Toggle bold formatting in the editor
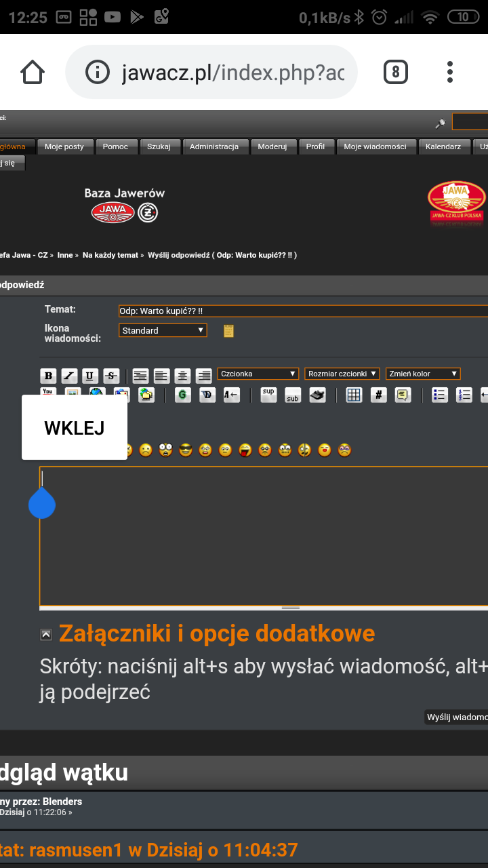Image resolution: width=488 pixels, height=868 pixels. [48, 376]
